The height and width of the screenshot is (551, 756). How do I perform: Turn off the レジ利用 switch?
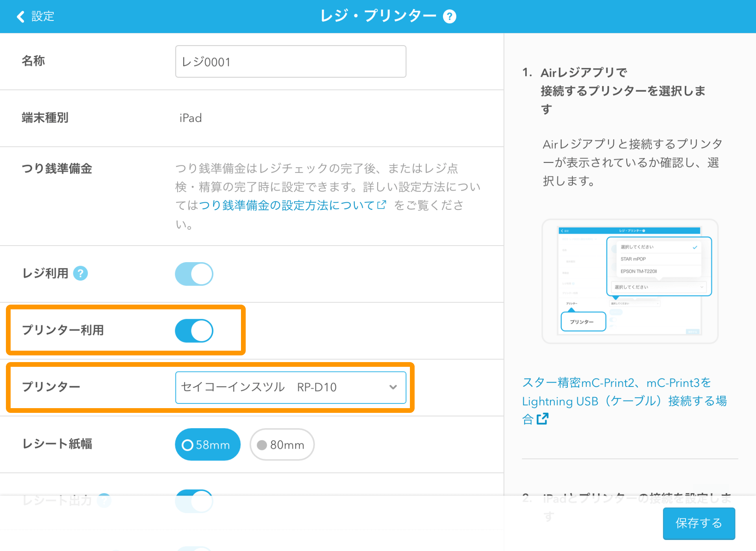pos(194,274)
